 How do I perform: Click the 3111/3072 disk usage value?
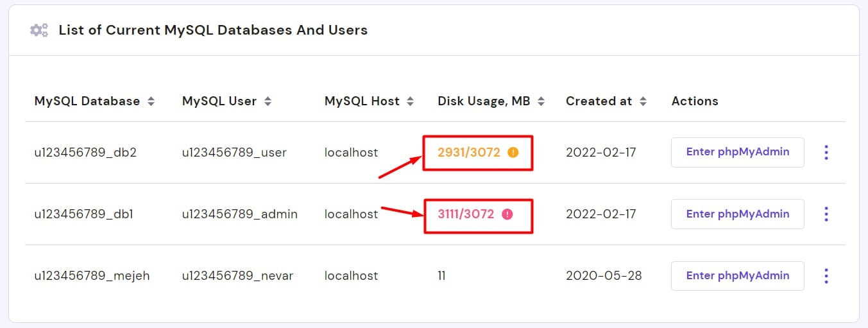point(466,214)
